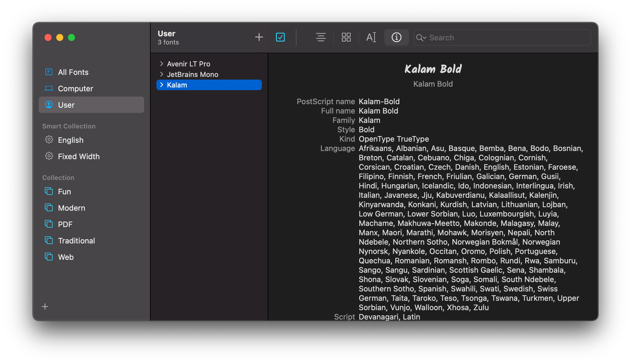The height and width of the screenshot is (364, 631).
Task: Expand the JetBrains Mono family
Action: 162,74
